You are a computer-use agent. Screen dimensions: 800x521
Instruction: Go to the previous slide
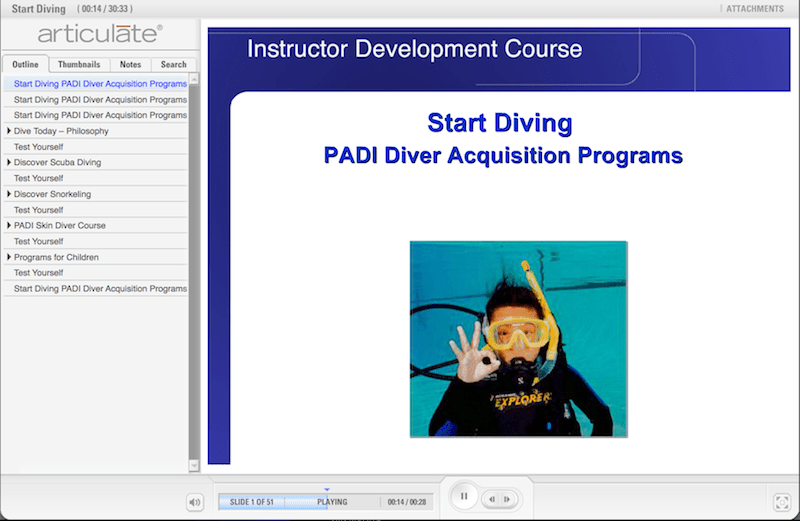coord(492,500)
